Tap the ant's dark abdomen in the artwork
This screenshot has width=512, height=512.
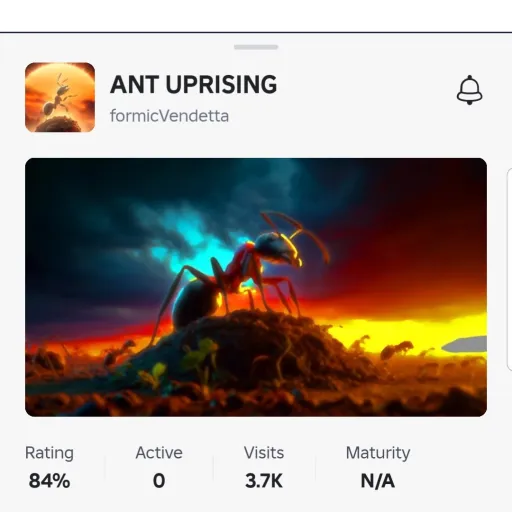click(195, 303)
